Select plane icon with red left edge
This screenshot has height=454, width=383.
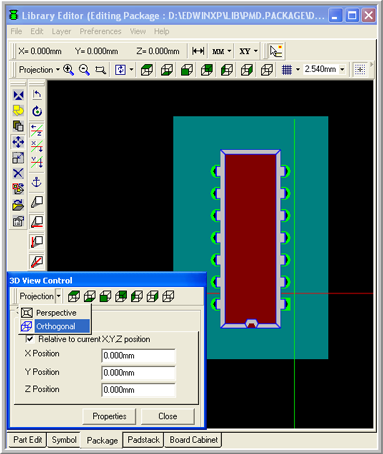37,241
